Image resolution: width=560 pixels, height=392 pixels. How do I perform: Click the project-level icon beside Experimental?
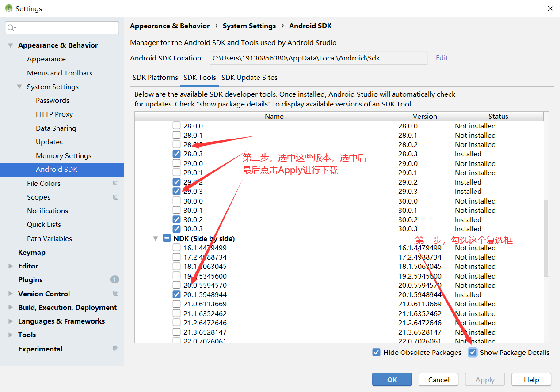115,349
